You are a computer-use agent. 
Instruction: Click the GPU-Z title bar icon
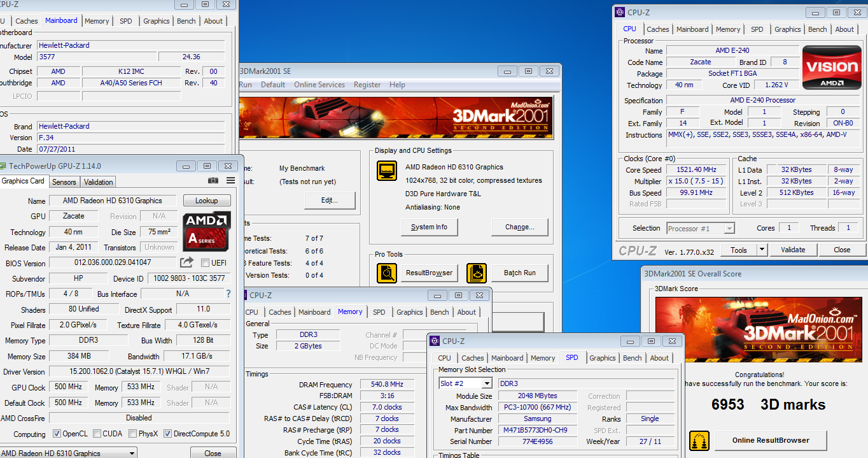pos(3,166)
